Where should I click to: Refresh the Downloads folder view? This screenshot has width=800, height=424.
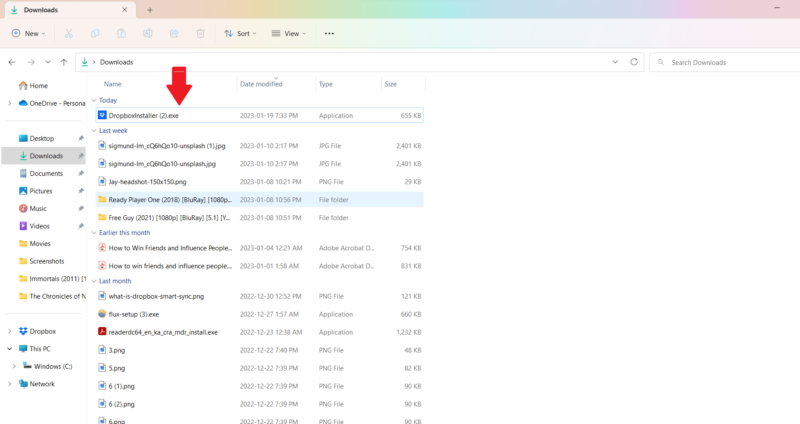[x=634, y=62]
